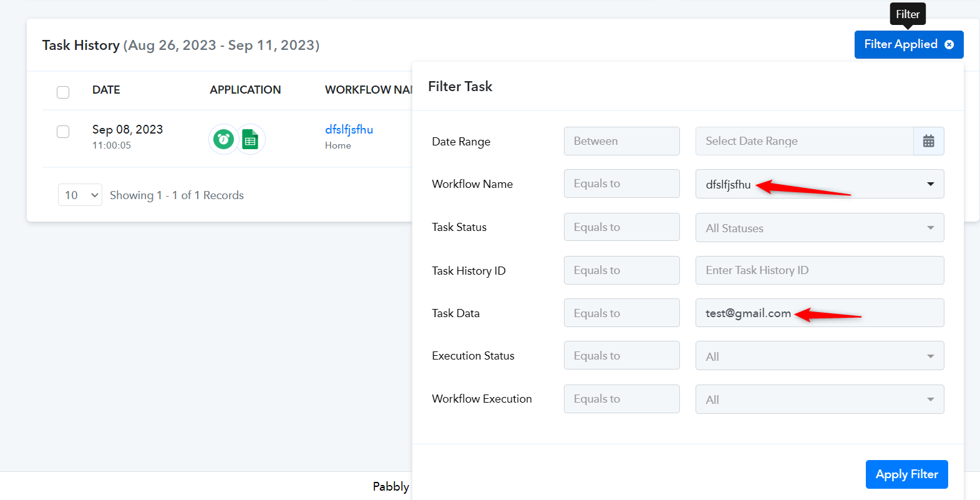980x500 pixels.
Task: Open the Workflow Name dropdown showing dfslfjsfhu
Action: coord(820,184)
